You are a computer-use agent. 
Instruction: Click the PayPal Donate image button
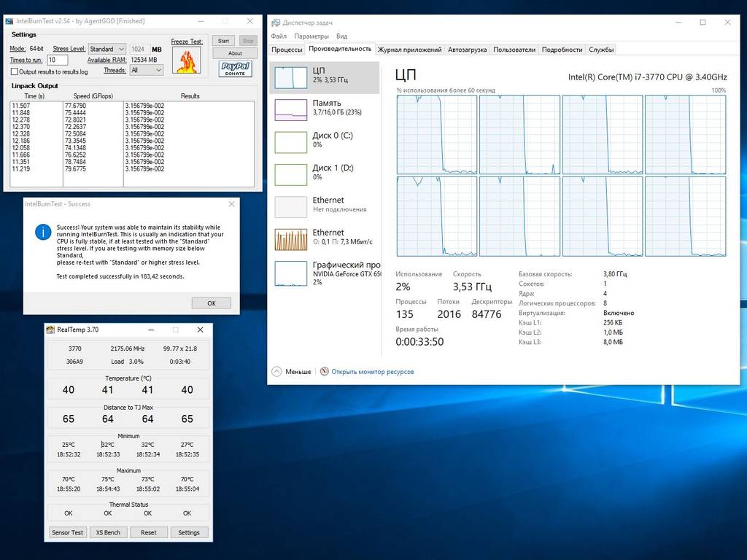[x=235, y=69]
